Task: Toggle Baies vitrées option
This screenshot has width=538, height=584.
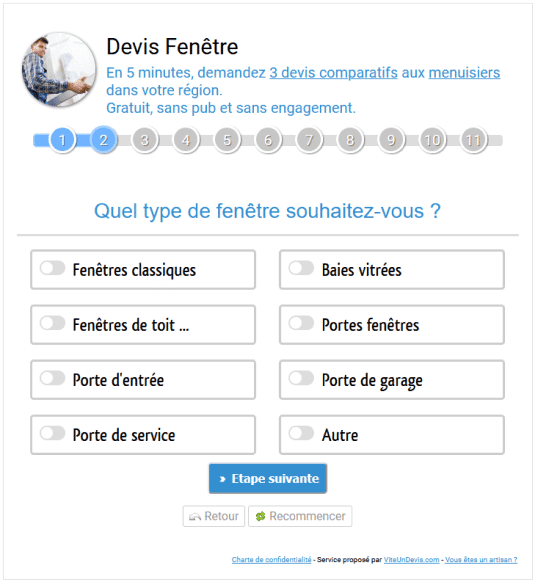Action: tap(301, 268)
